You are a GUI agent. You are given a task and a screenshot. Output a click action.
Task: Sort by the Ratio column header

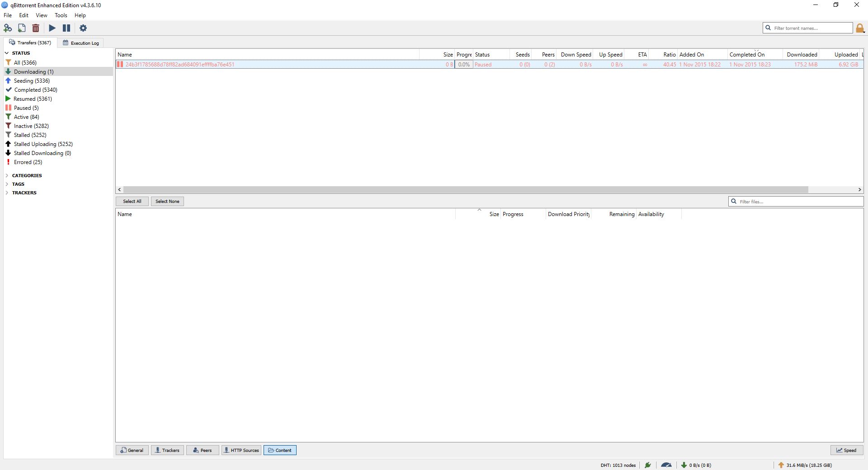click(x=663, y=54)
